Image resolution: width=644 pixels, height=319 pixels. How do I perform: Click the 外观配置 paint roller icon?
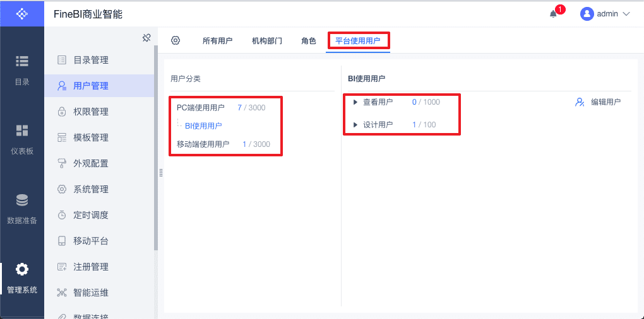pyautogui.click(x=62, y=164)
